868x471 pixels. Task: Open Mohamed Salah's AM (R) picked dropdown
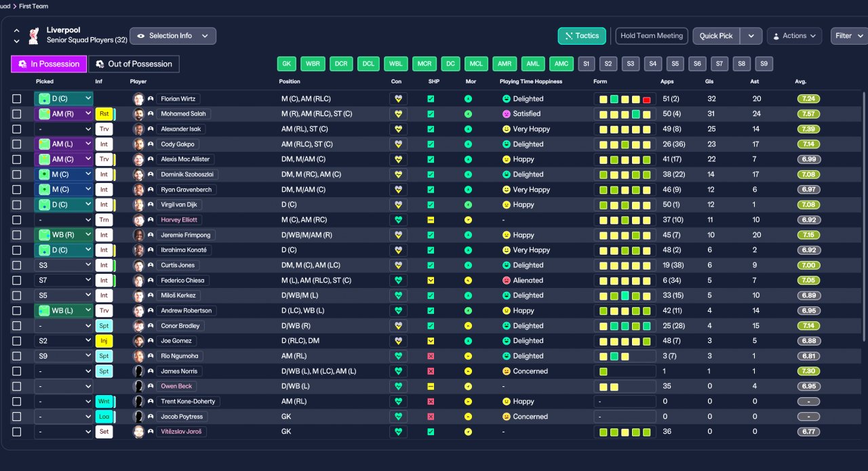coord(64,114)
